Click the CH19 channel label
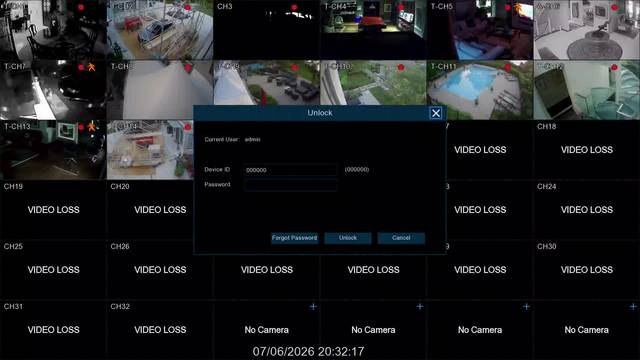The height and width of the screenshot is (360, 640). tap(13, 187)
